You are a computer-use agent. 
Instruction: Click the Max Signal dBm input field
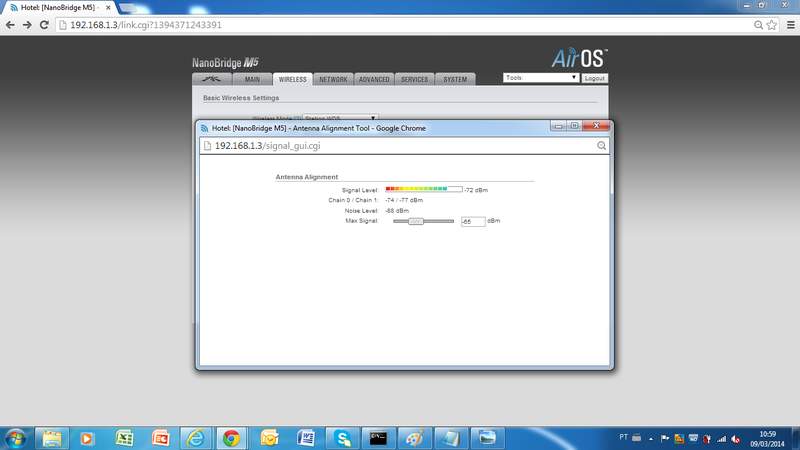pos(473,221)
